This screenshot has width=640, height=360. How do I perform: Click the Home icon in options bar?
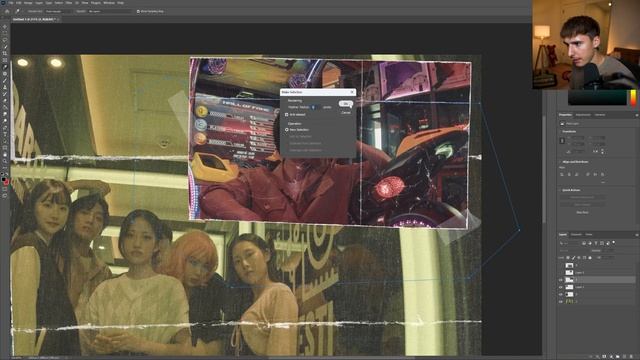pyautogui.click(x=7, y=11)
